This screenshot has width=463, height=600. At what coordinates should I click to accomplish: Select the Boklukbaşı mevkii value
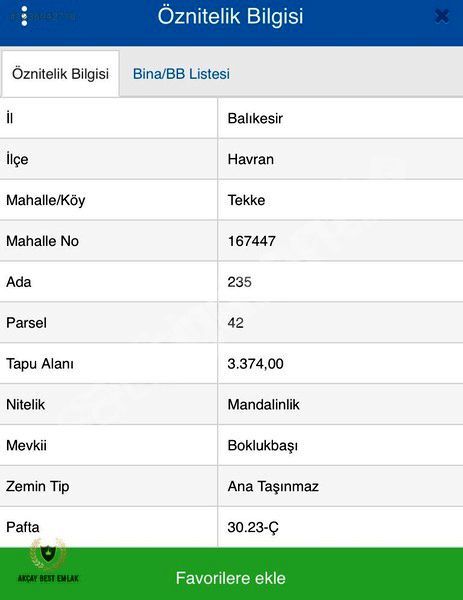click(x=262, y=445)
